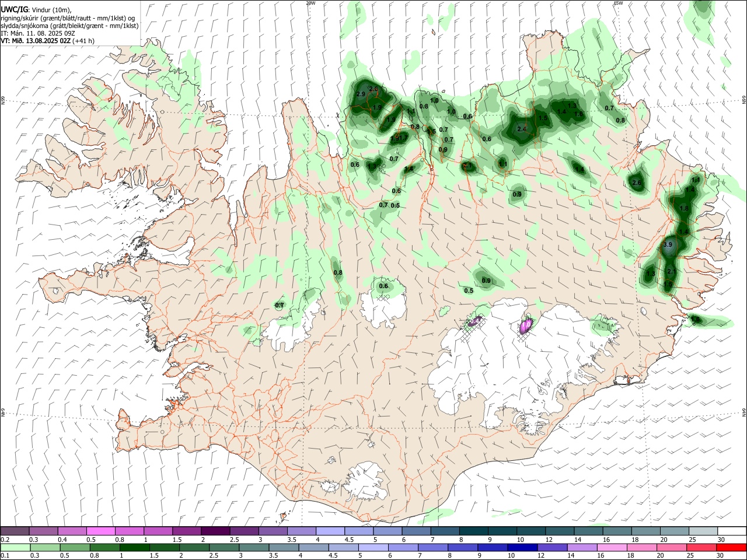
Task: Click the 2.4 precipitation value on the map
Action: coord(522,129)
